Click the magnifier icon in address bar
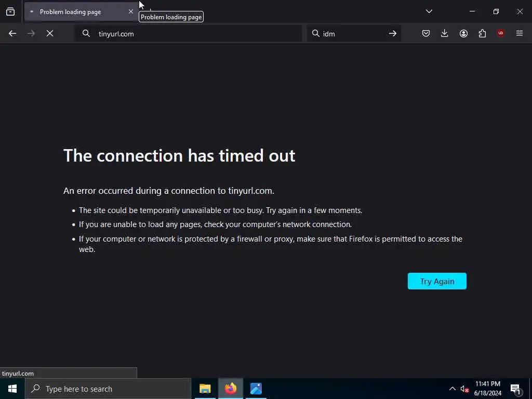This screenshot has height=399, width=532. click(86, 33)
